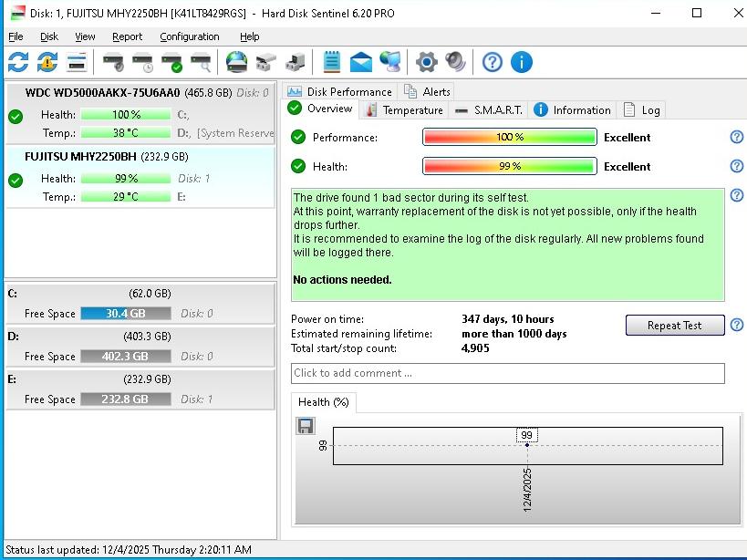Click the envelope email icon in toolbar
747x560 pixels.
tap(361, 62)
